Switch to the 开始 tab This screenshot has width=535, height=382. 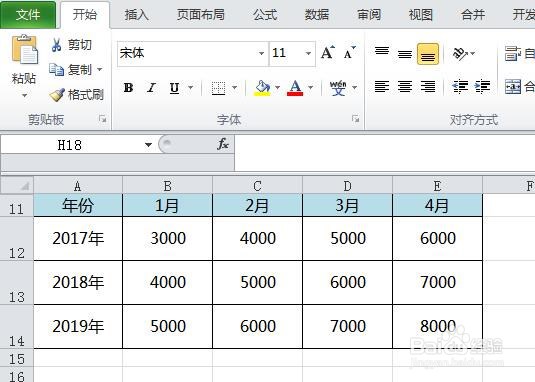[x=85, y=15]
